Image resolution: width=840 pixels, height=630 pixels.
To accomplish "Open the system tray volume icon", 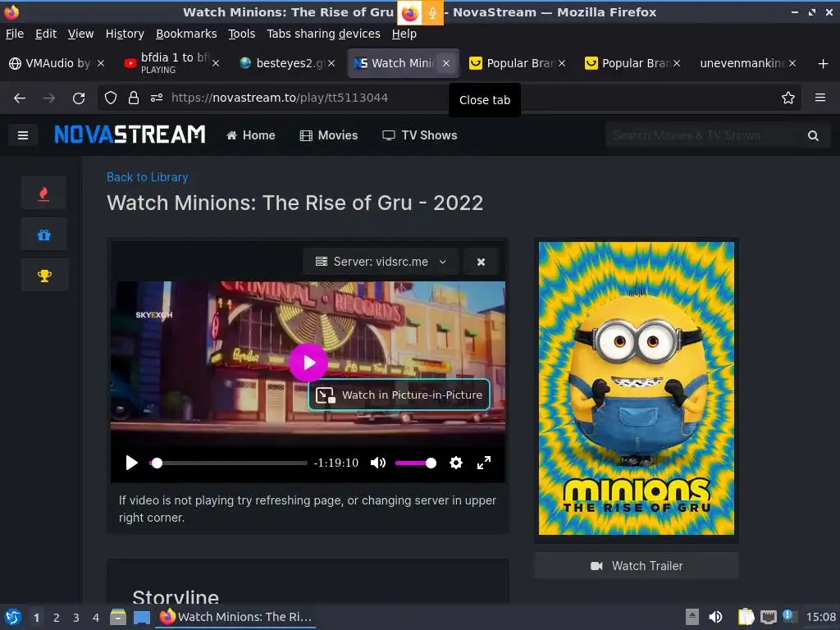I will [715, 617].
